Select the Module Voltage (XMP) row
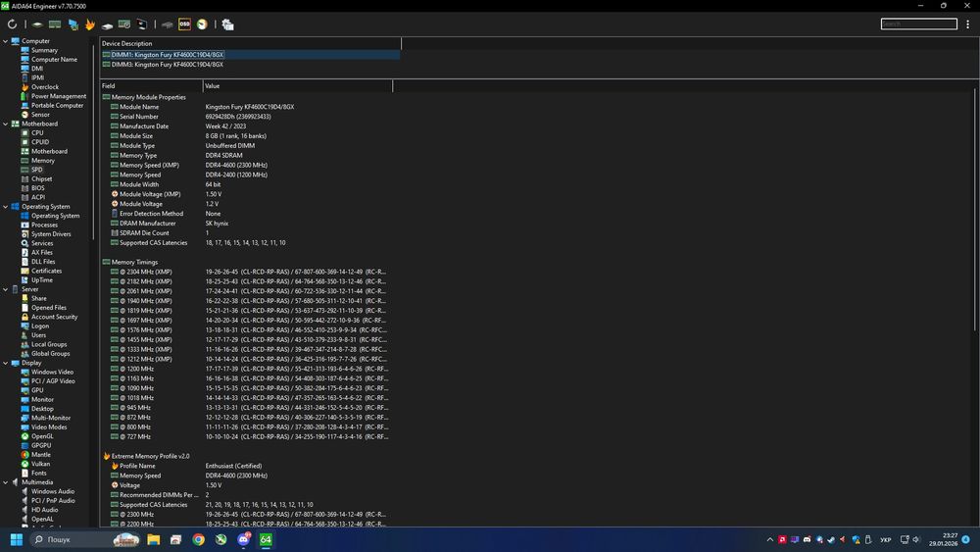The image size is (980, 552). (247, 194)
